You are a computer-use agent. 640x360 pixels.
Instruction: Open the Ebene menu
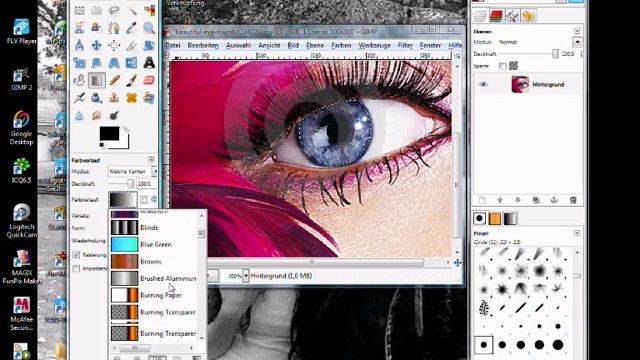[x=315, y=45]
